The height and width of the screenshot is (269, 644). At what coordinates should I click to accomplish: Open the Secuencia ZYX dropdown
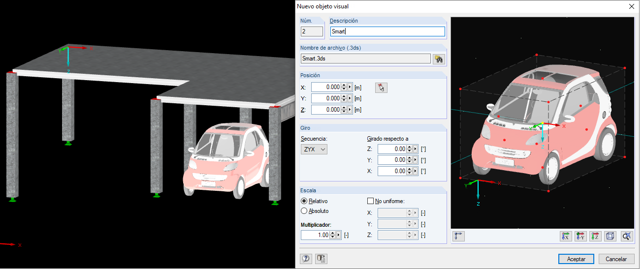point(314,149)
